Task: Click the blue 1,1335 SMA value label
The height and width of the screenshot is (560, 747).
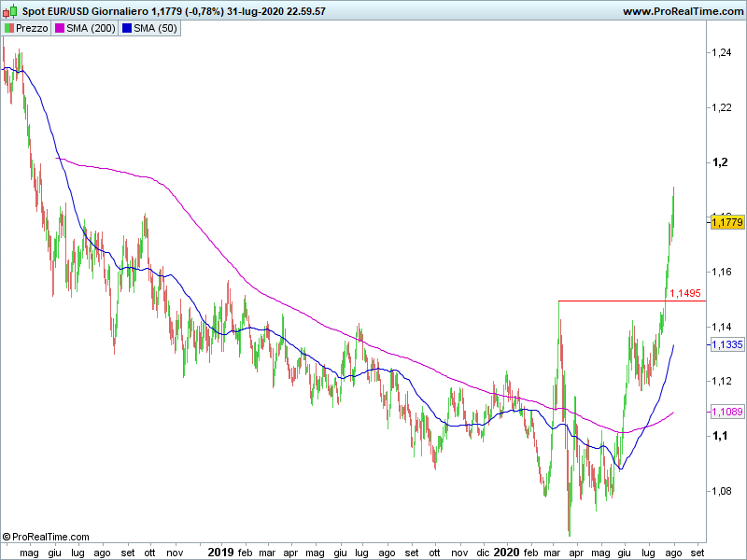Action: coord(726,344)
